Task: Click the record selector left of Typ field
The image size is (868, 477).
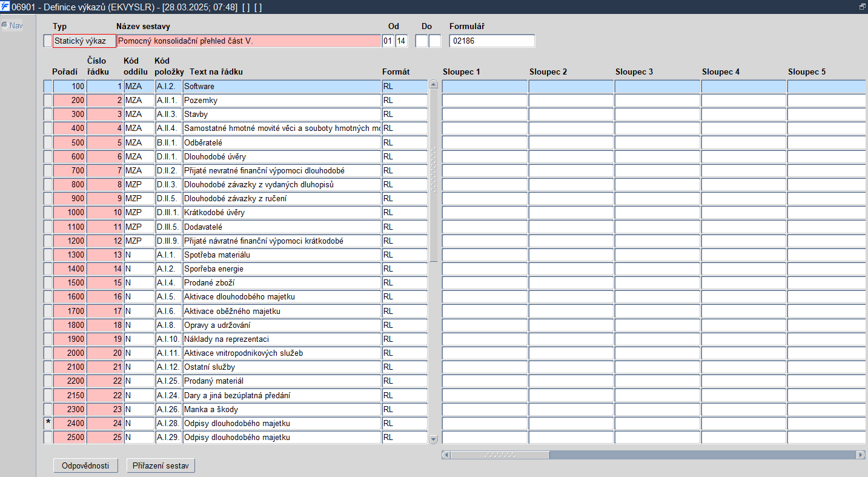Action: 48,41
